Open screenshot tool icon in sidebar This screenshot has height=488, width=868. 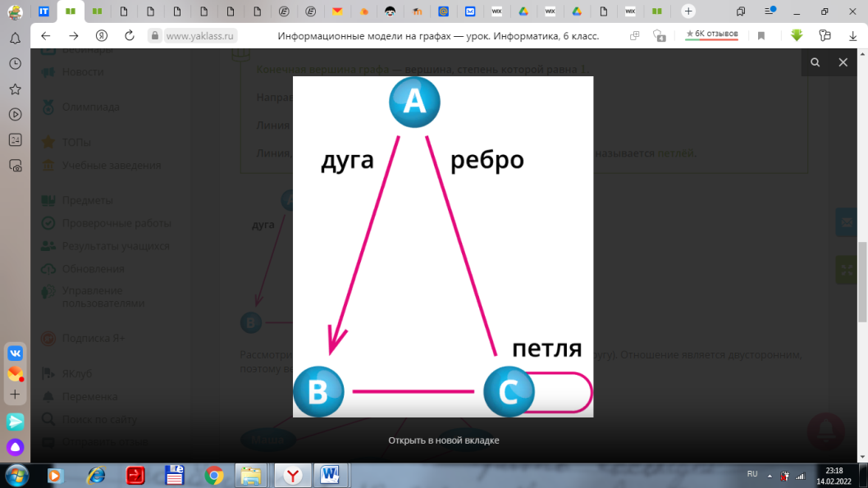pos(16,166)
